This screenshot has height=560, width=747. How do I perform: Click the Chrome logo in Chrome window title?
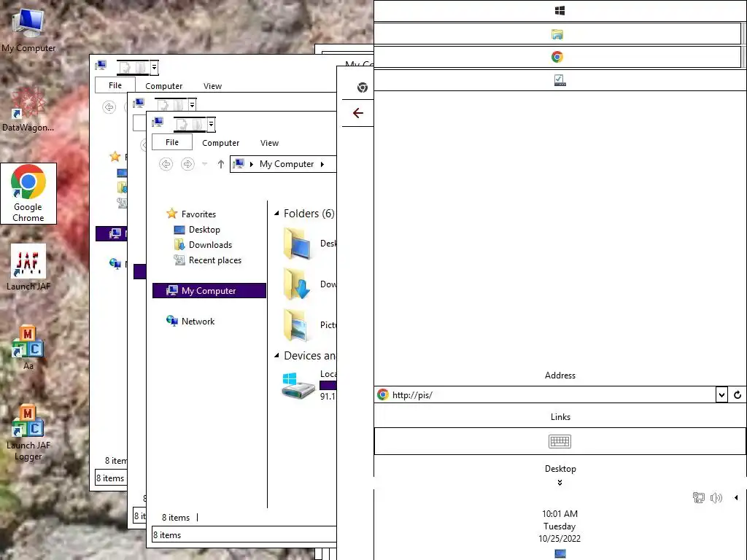pyautogui.click(x=363, y=87)
